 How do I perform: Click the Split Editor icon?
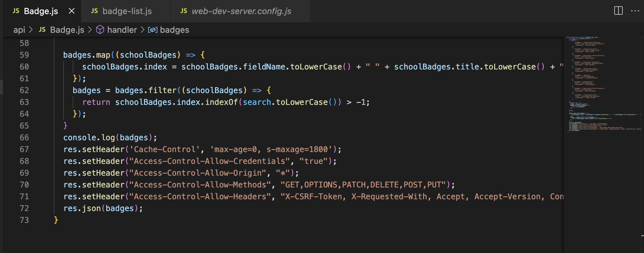coord(618,11)
